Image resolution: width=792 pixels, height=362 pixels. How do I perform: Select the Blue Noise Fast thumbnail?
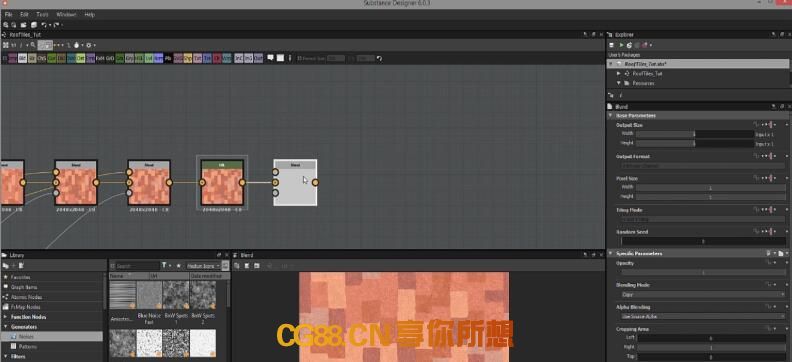pos(150,295)
